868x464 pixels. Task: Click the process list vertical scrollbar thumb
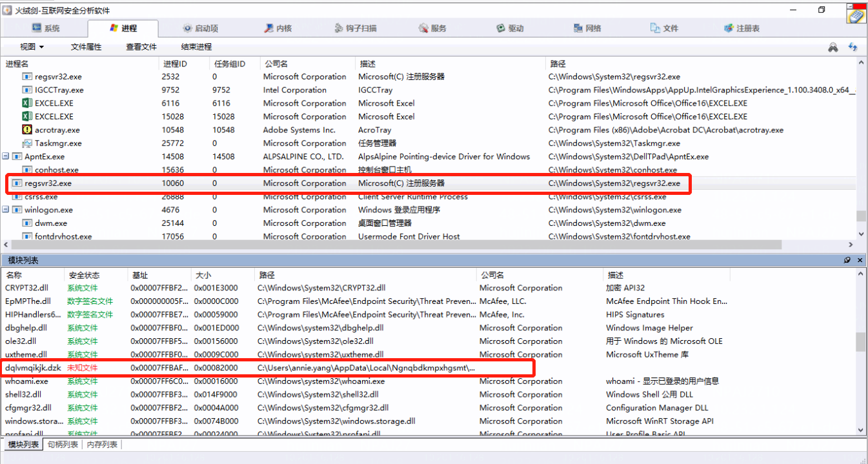pos(861,216)
